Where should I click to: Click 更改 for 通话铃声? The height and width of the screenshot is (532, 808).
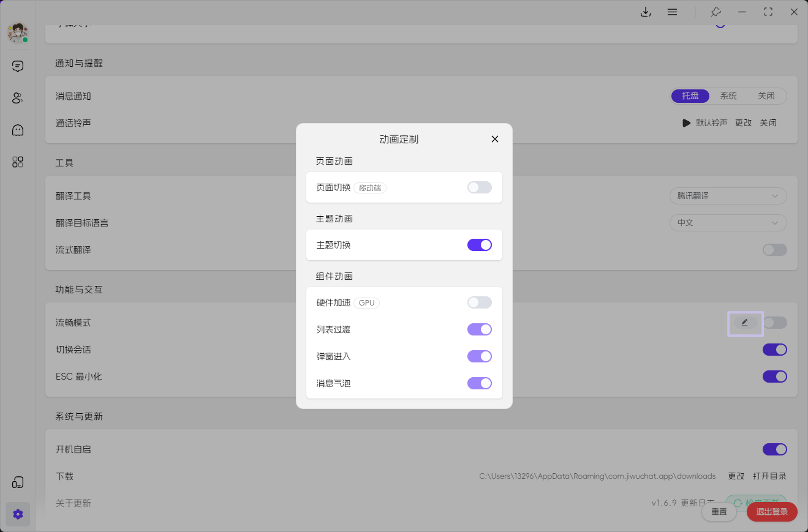tap(743, 123)
